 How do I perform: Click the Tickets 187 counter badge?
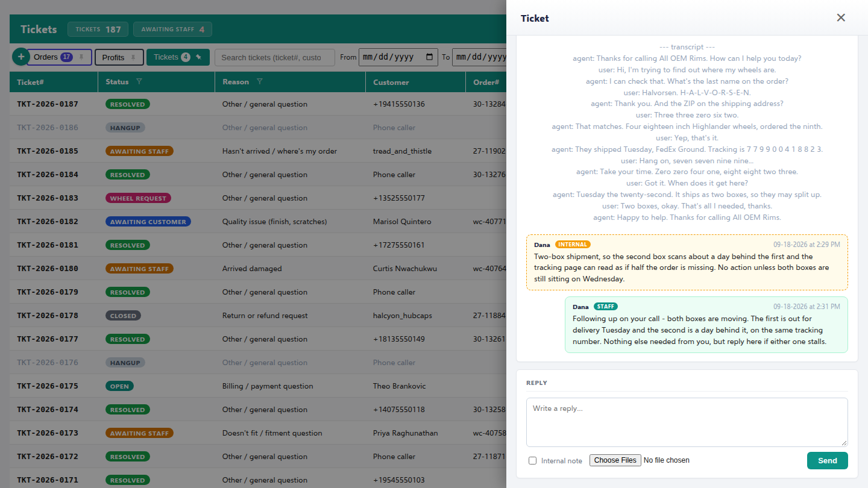[x=98, y=30]
